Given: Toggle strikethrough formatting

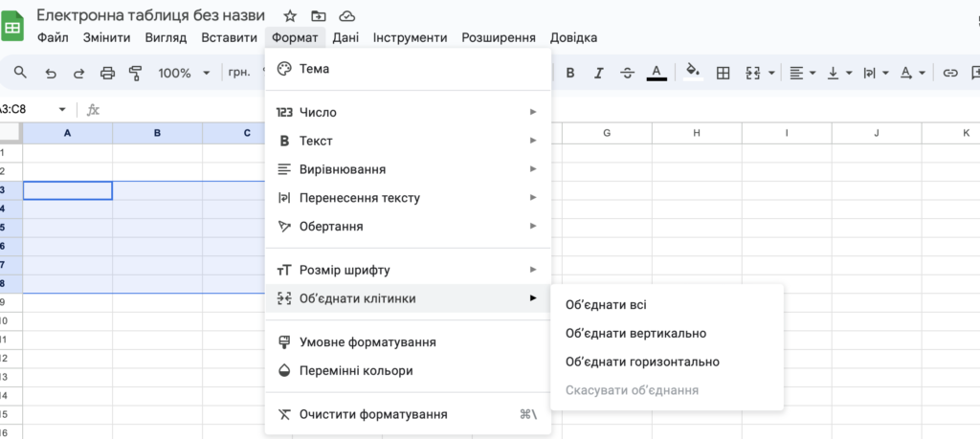Looking at the screenshot, I should point(628,73).
